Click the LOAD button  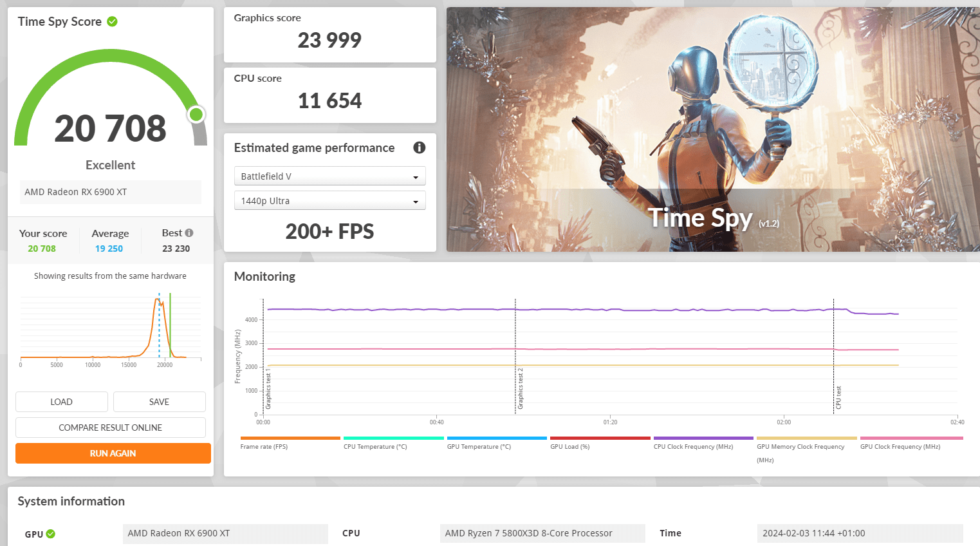(x=62, y=402)
